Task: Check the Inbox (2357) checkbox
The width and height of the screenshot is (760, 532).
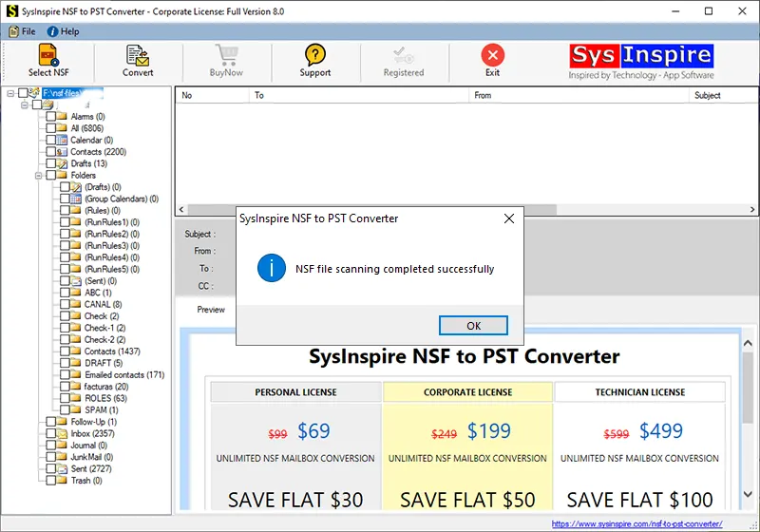Action: (50, 433)
